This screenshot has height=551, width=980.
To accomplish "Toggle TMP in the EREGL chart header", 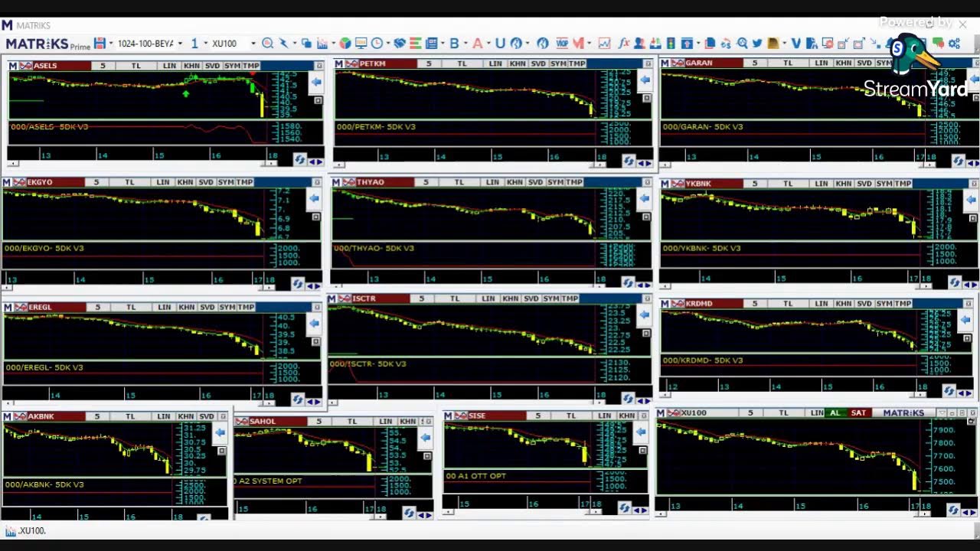I will click(246, 307).
